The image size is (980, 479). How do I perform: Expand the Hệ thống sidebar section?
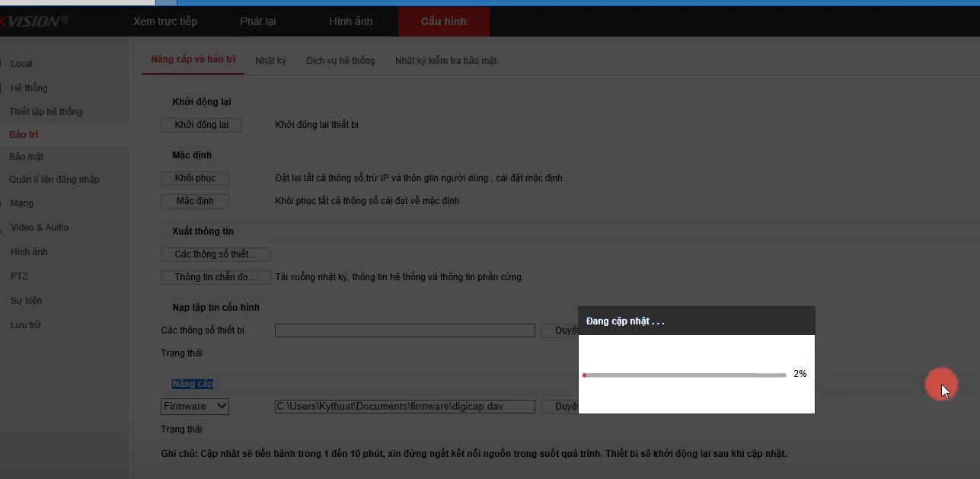coord(29,88)
